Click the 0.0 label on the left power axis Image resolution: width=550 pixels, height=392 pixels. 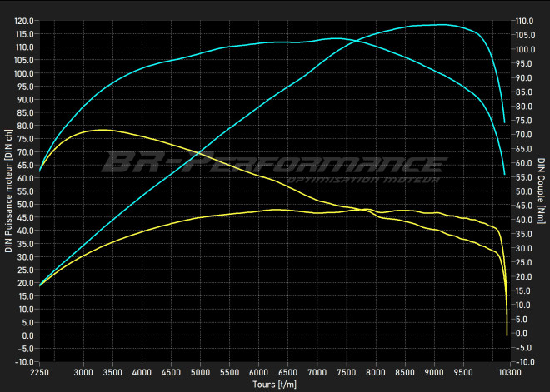click(x=27, y=335)
